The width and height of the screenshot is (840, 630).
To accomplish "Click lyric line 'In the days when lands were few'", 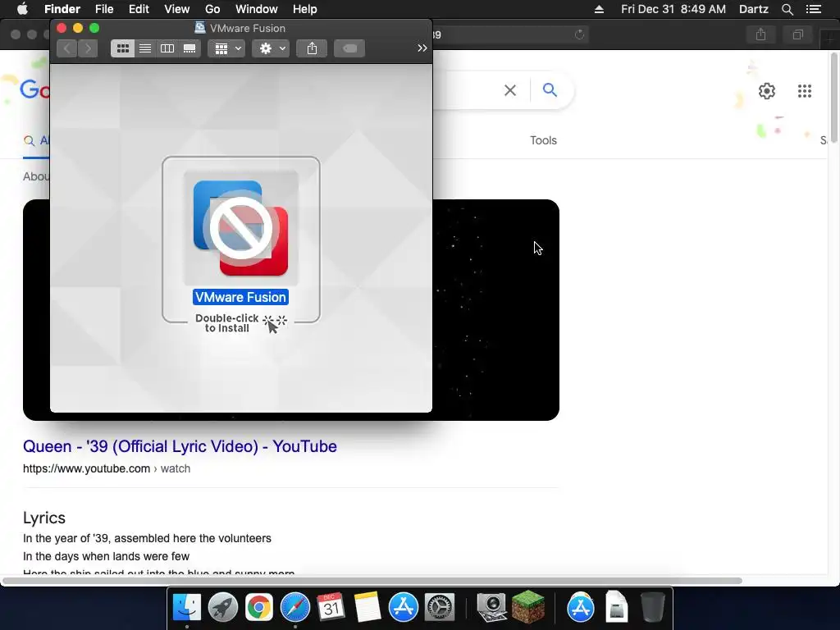I will click(x=106, y=557).
